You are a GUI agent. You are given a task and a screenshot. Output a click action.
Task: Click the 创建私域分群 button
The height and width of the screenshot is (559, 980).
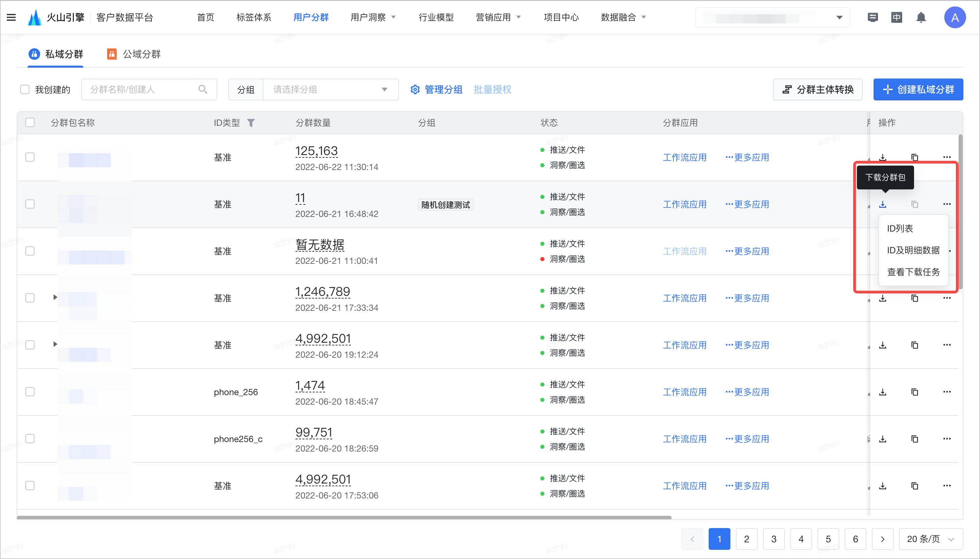(x=918, y=89)
